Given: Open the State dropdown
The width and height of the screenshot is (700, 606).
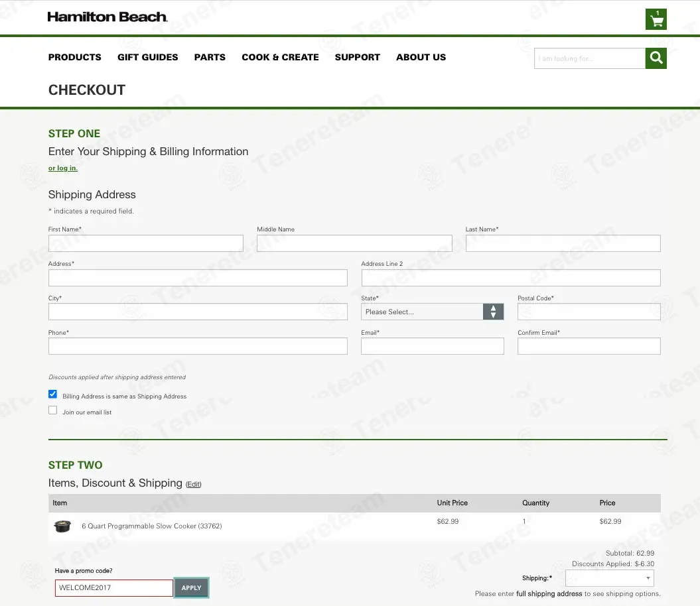Looking at the screenshot, I should click(x=432, y=312).
